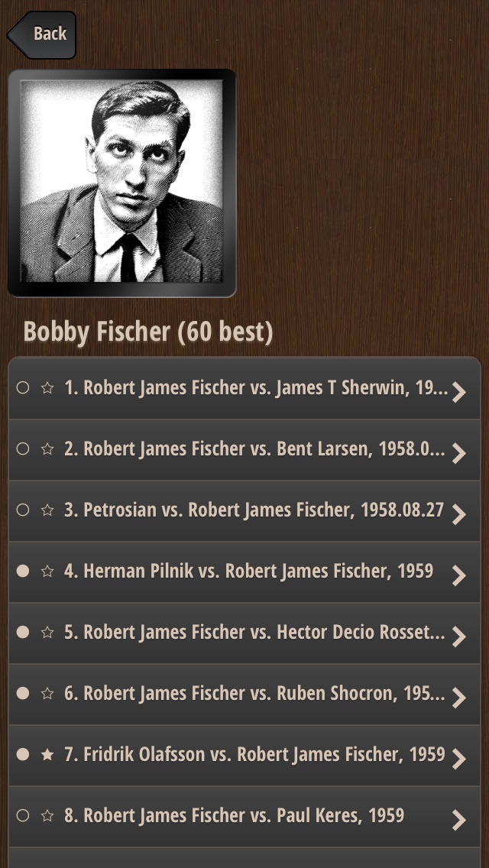
Task: Toggle the completed circle for game 1
Action: (x=23, y=388)
